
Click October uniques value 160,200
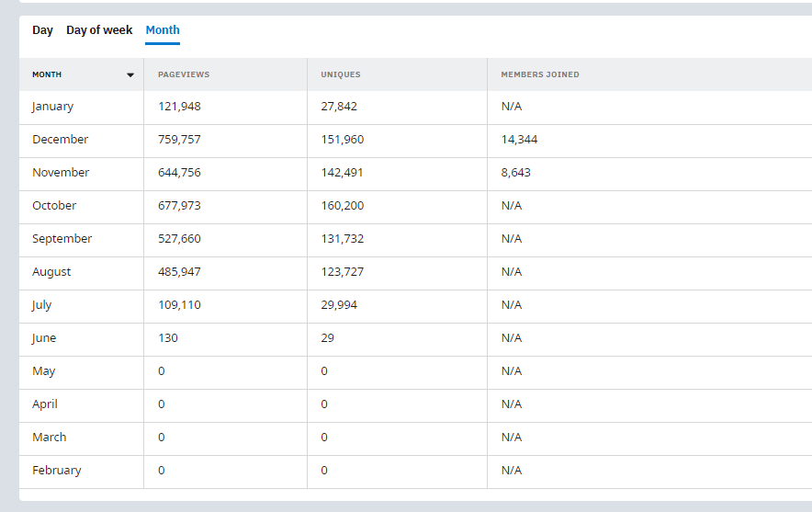coord(343,206)
